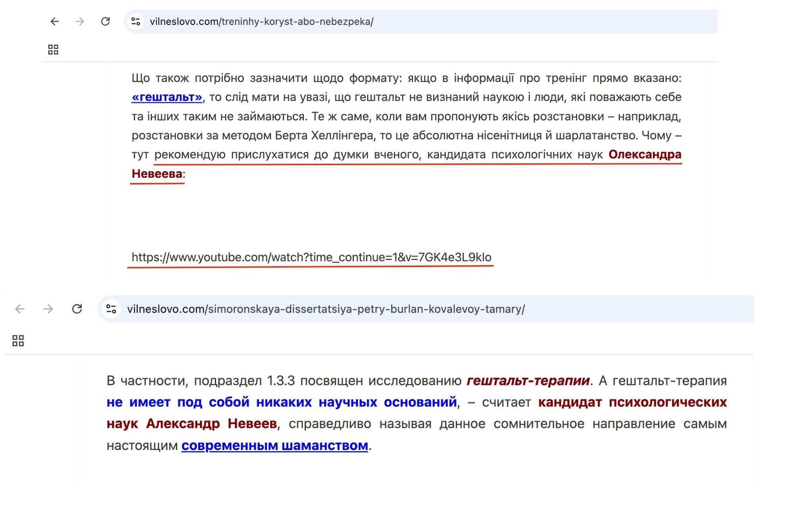This screenshot has height=517, width=812.
Task: Reload the simoronskaya-dissertatsiya page
Action: click(x=77, y=309)
